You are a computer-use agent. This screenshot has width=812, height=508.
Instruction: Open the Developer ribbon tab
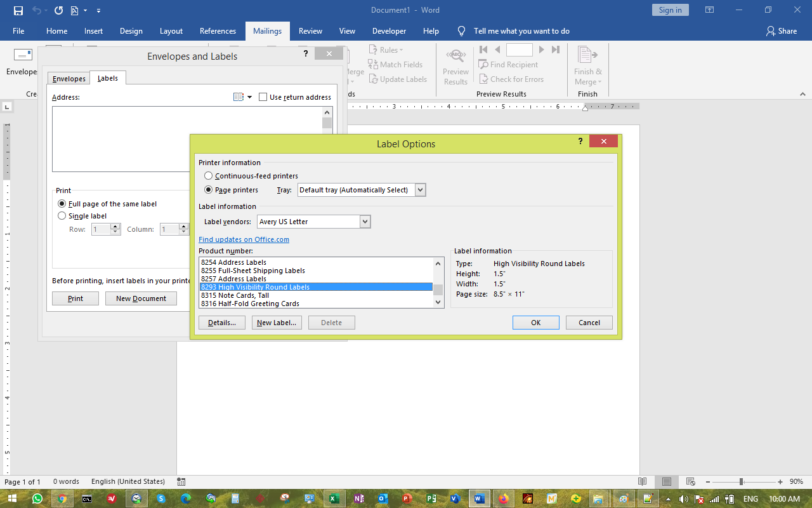(x=390, y=31)
